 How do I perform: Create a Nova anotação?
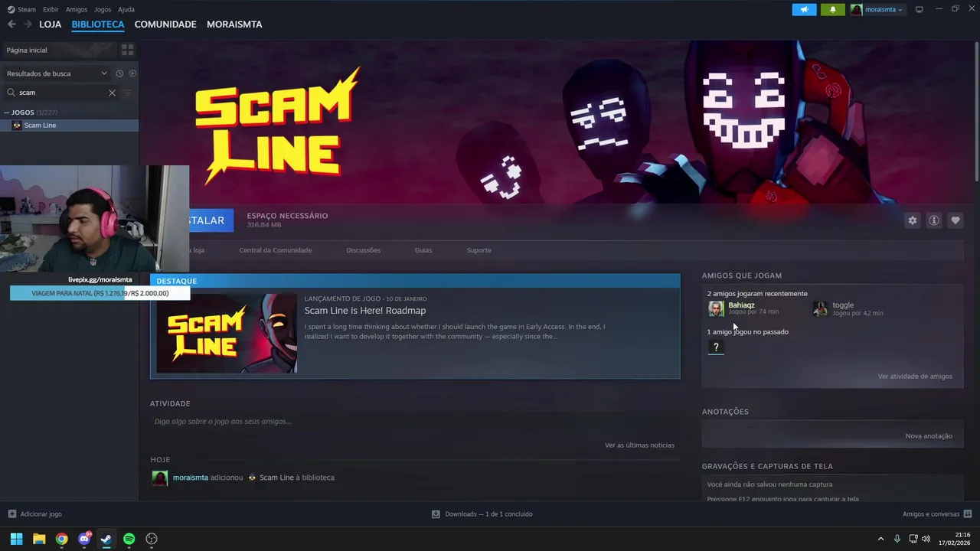929,436
